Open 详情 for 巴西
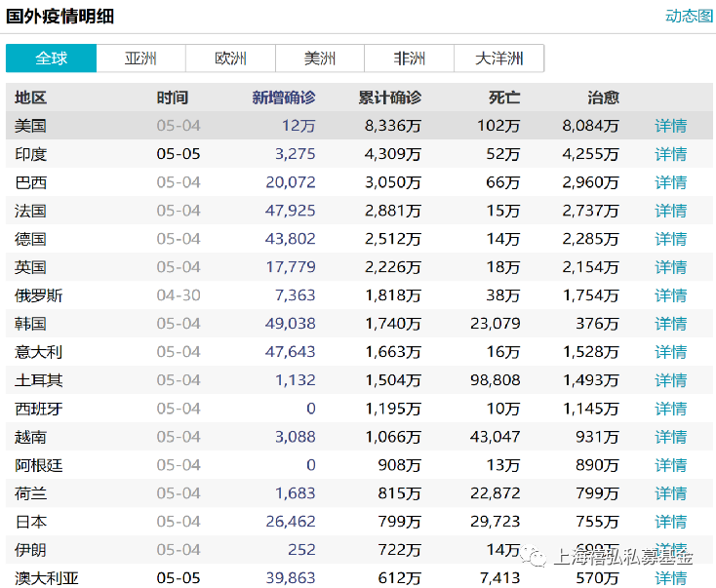 [671, 182]
